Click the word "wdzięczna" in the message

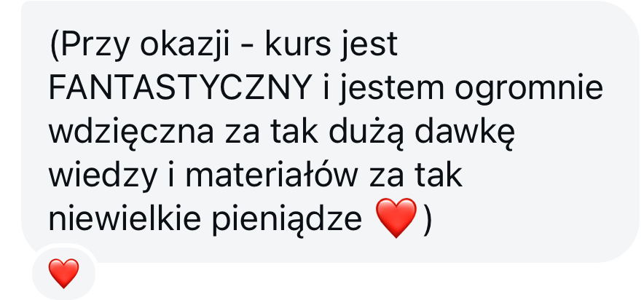[131, 134]
